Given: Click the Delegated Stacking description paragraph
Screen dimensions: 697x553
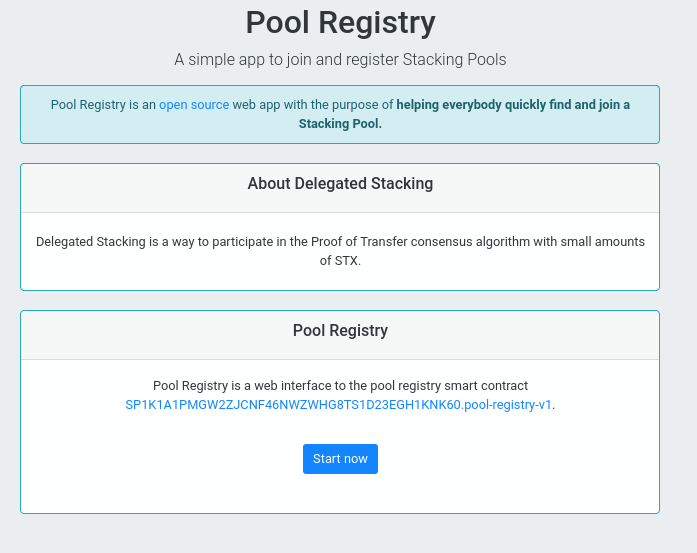Looking at the screenshot, I should (340, 251).
